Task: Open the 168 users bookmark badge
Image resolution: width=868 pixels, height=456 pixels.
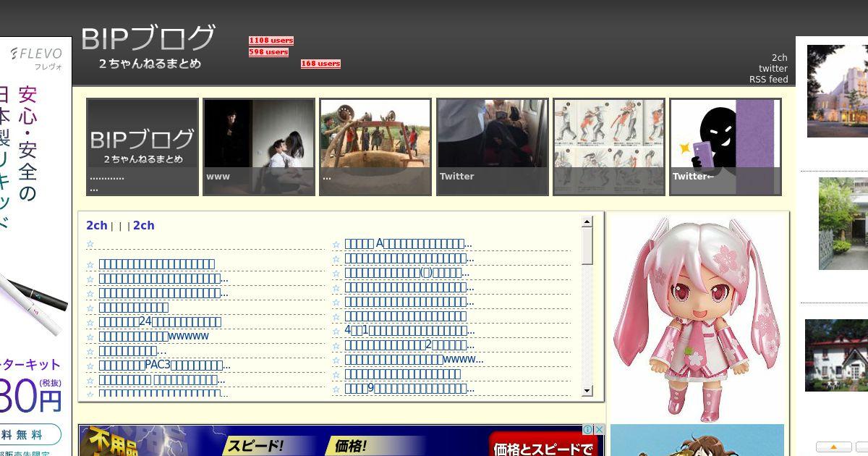Action: (320, 64)
